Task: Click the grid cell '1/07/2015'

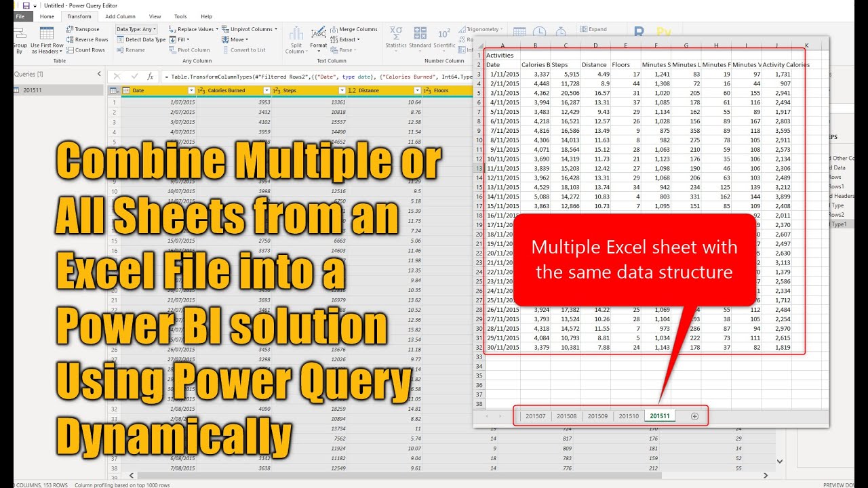Action: [159, 102]
